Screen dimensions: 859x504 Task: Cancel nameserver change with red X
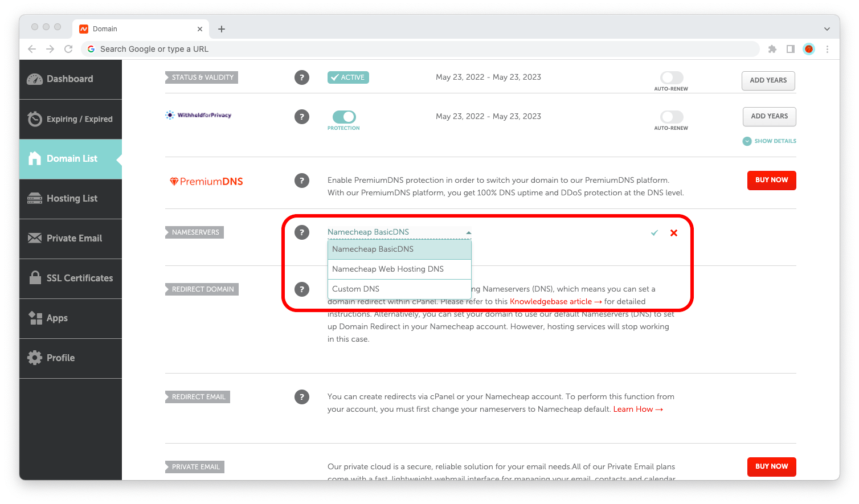tap(674, 233)
